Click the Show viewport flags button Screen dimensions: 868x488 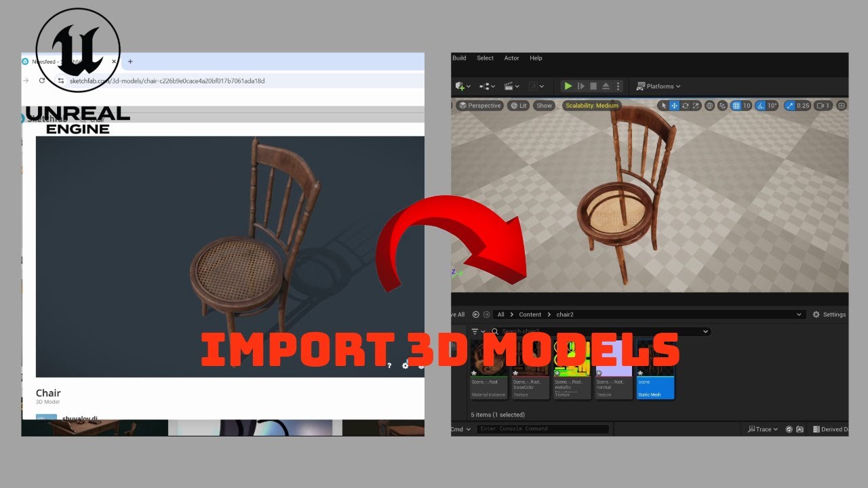click(544, 106)
